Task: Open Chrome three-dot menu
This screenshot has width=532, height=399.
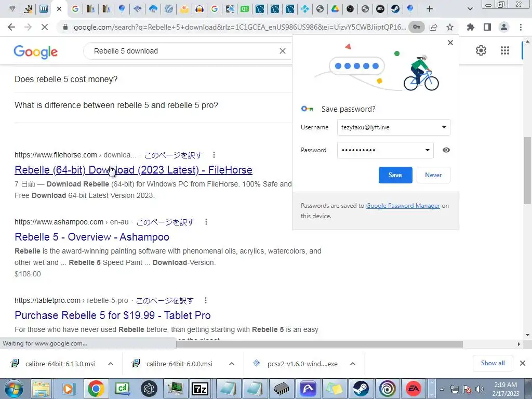Action: point(521,27)
